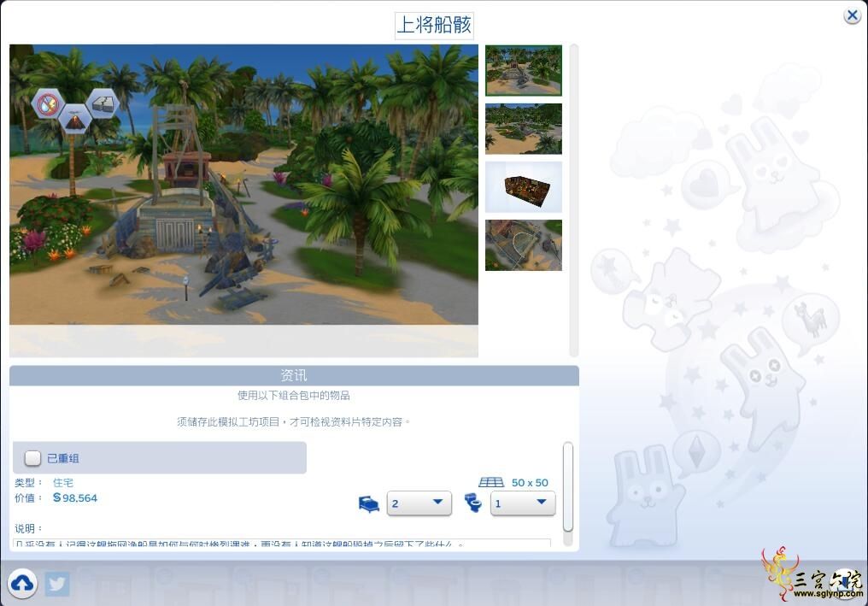
Task: Click the description text box under 说明
Action: (x=282, y=544)
